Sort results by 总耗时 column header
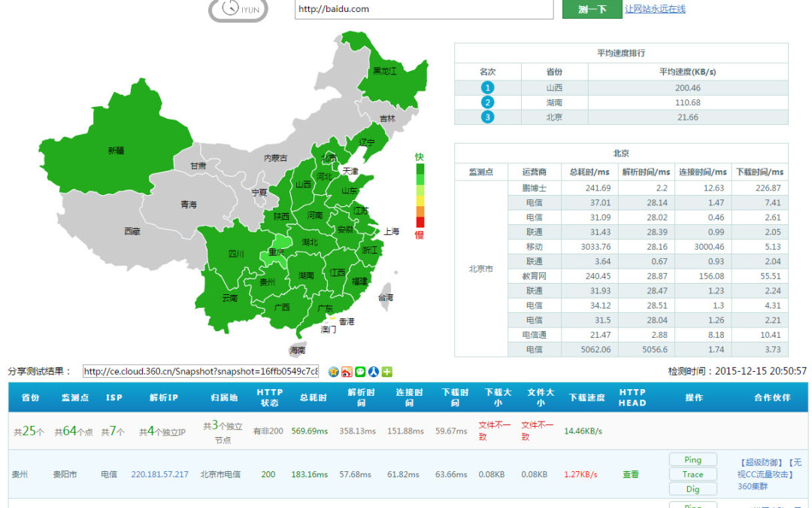 [314, 397]
